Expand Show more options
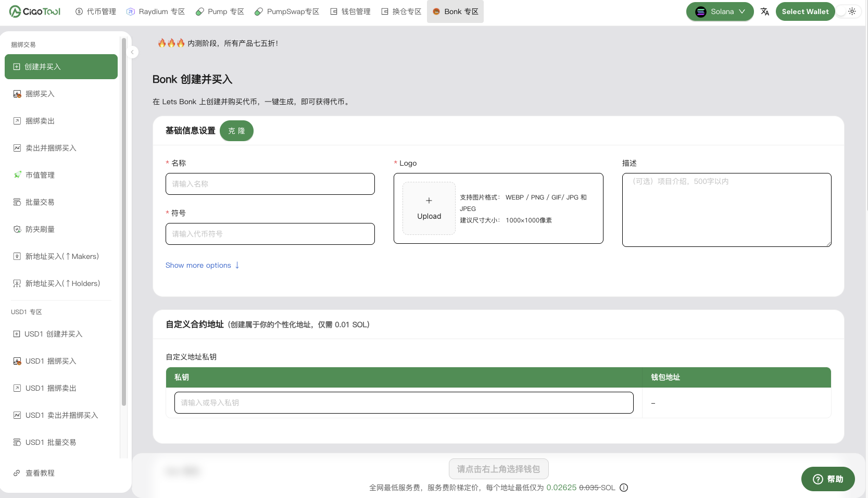 (202, 265)
